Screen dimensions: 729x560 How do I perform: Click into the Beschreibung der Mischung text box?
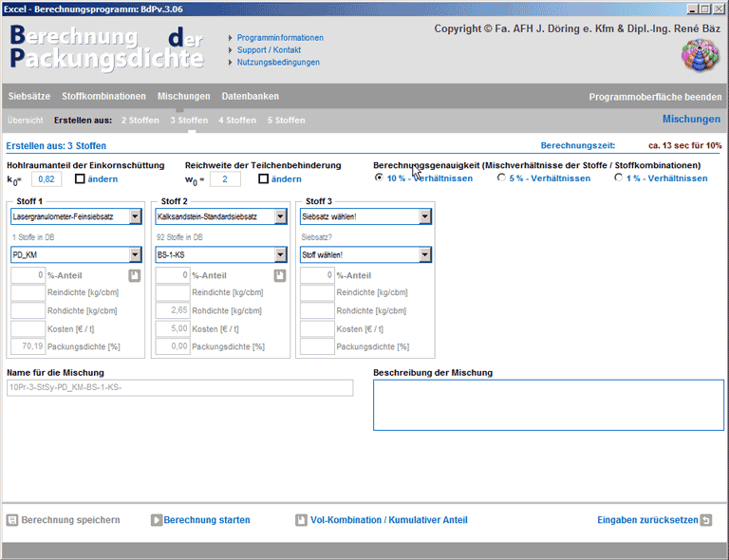tap(548, 405)
